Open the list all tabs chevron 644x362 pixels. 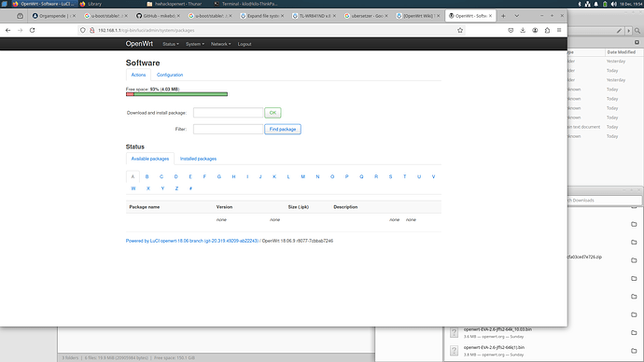pyautogui.click(x=517, y=16)
